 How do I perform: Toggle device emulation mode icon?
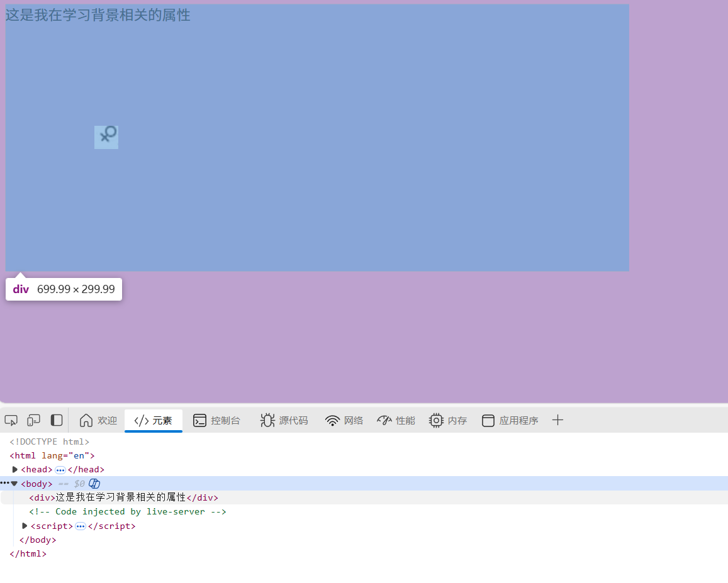[33, 421]
